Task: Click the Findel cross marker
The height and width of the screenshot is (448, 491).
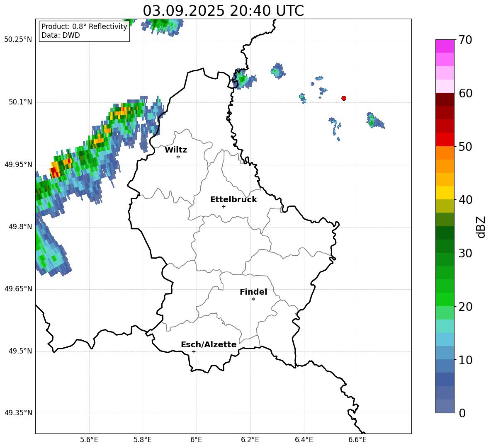Action: click(253, 299)
